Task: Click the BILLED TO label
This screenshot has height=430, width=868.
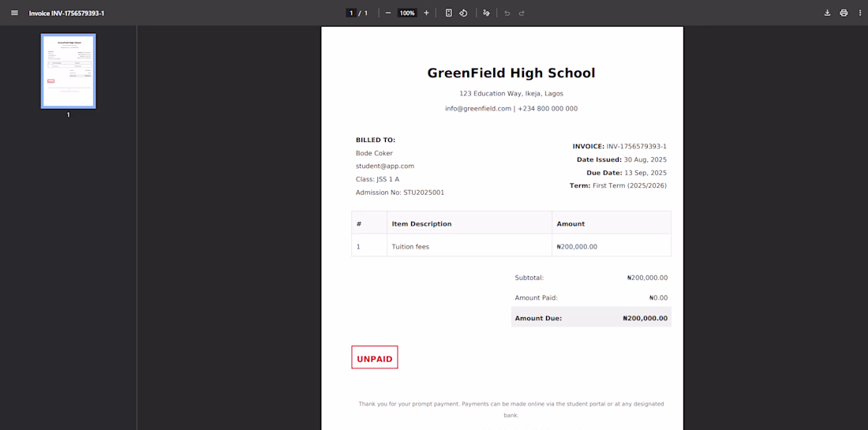Action: (376, 140)
